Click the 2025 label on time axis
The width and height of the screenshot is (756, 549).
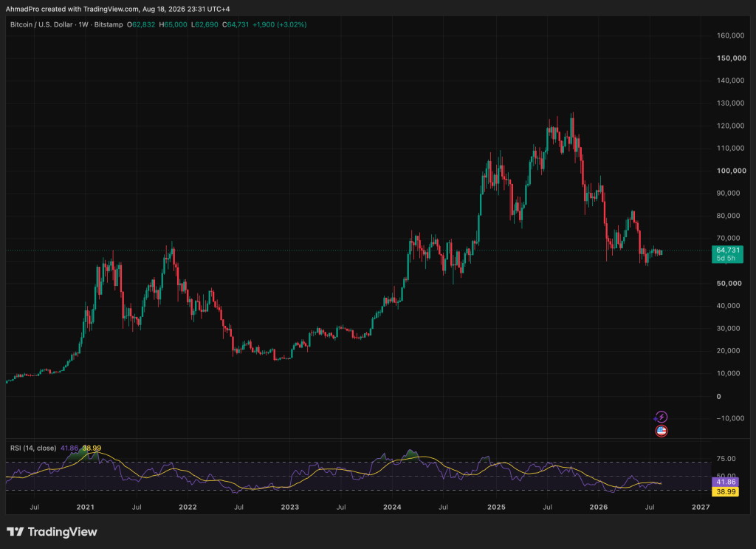tap(496, 507)
